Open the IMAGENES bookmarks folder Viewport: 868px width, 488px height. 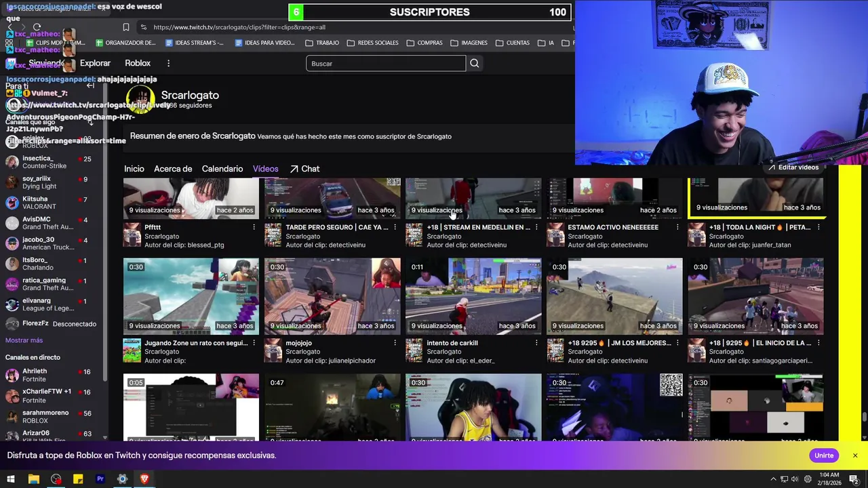pos(469,43)
